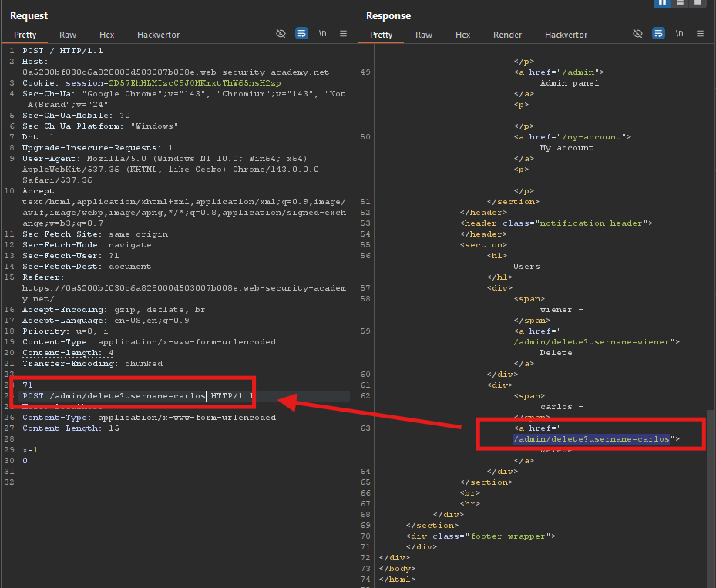Toggle the \n non-printable chars button in Response pane
The height and width of the screenshot is (588, 716).
(x=680, y=33)
